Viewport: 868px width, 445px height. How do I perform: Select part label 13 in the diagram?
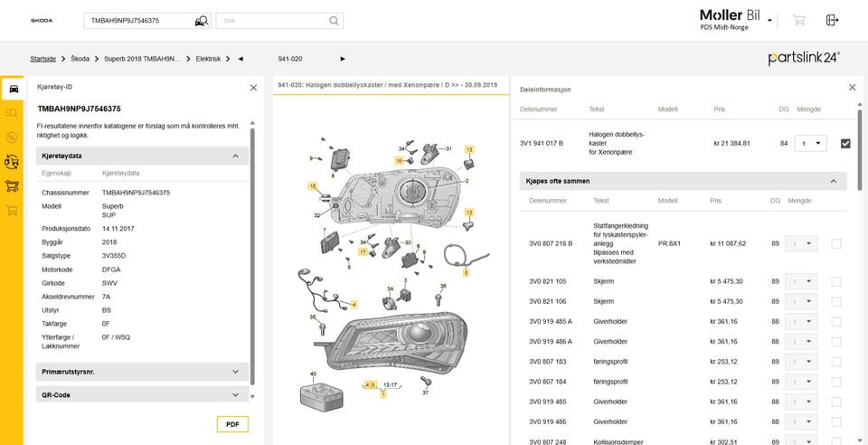point(469,149)
